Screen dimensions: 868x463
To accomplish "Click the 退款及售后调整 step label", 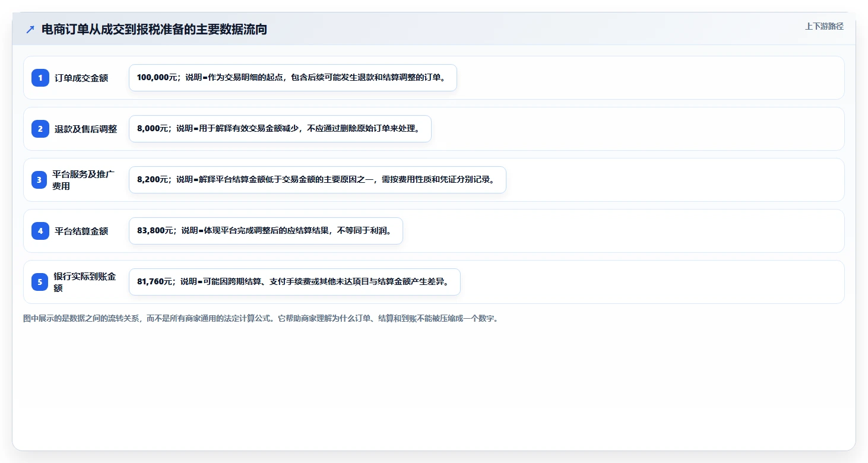I will (x=86, y=129).
